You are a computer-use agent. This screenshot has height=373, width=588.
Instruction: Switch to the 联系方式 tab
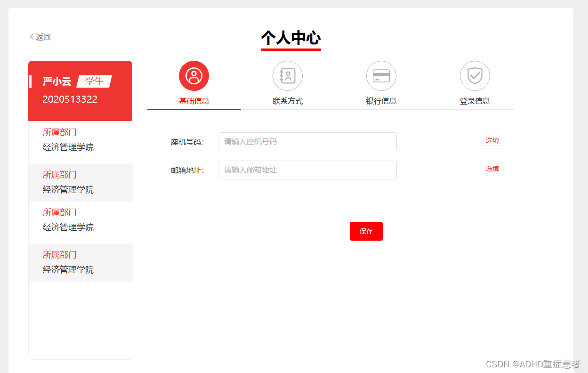pos(287,100)
